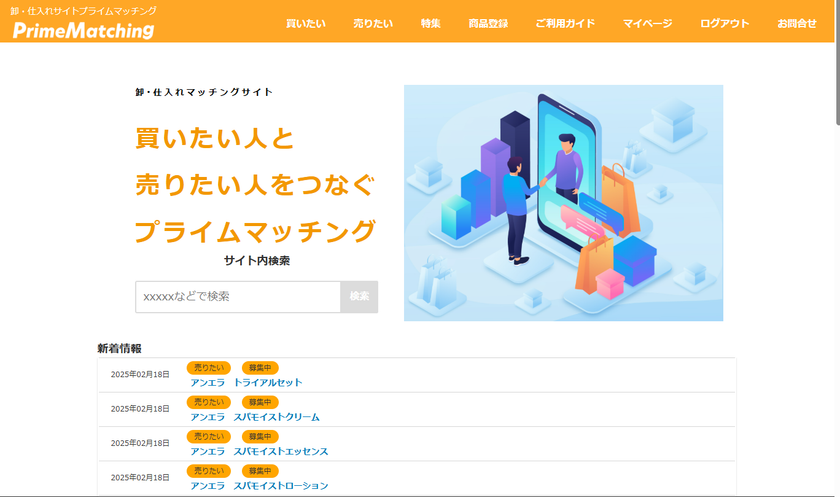Click the page's vertical scrollbar thumb
Viewport: 840px width, 497px height.
[x=837, y=62]
